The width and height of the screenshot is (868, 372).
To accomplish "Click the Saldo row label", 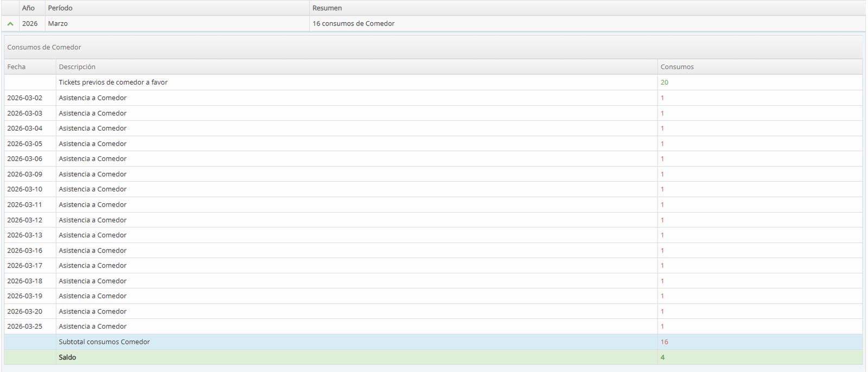I will [67, 357].
